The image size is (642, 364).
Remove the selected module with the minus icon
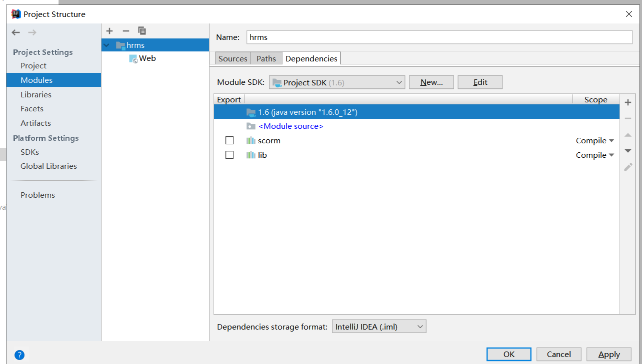[125, 31]
